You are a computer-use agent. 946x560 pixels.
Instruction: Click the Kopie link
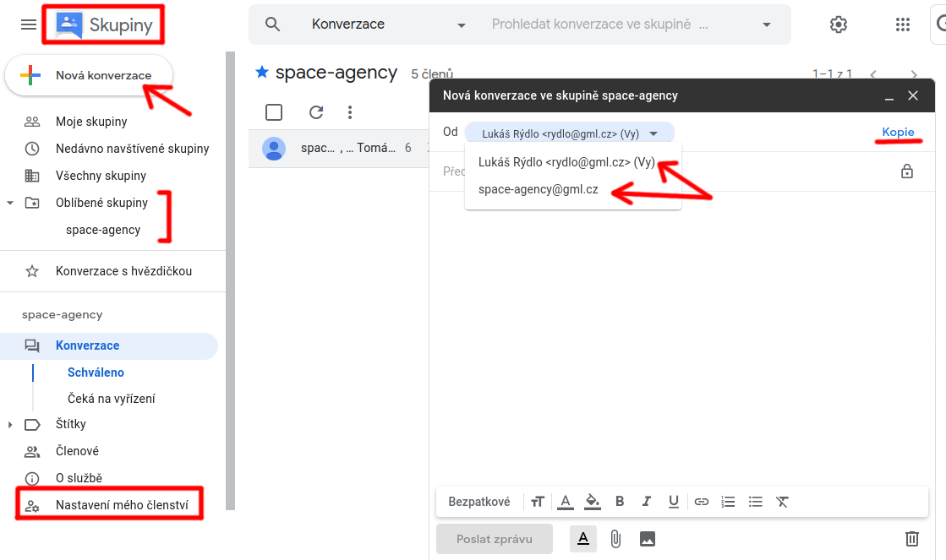pos(898,132)
